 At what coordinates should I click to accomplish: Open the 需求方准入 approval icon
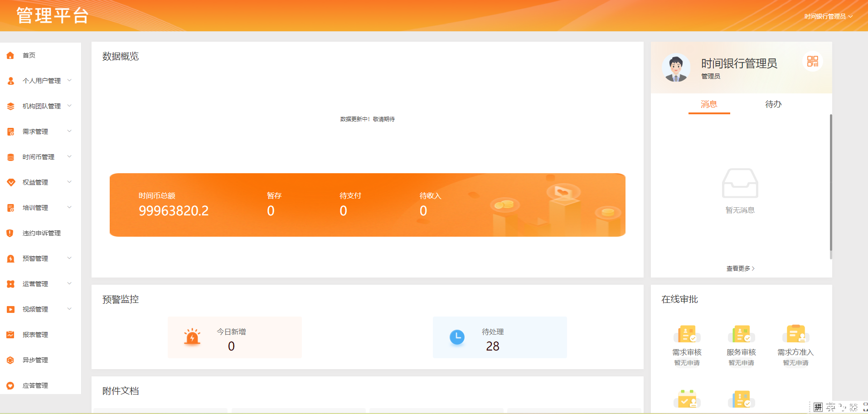coord(795,335)
